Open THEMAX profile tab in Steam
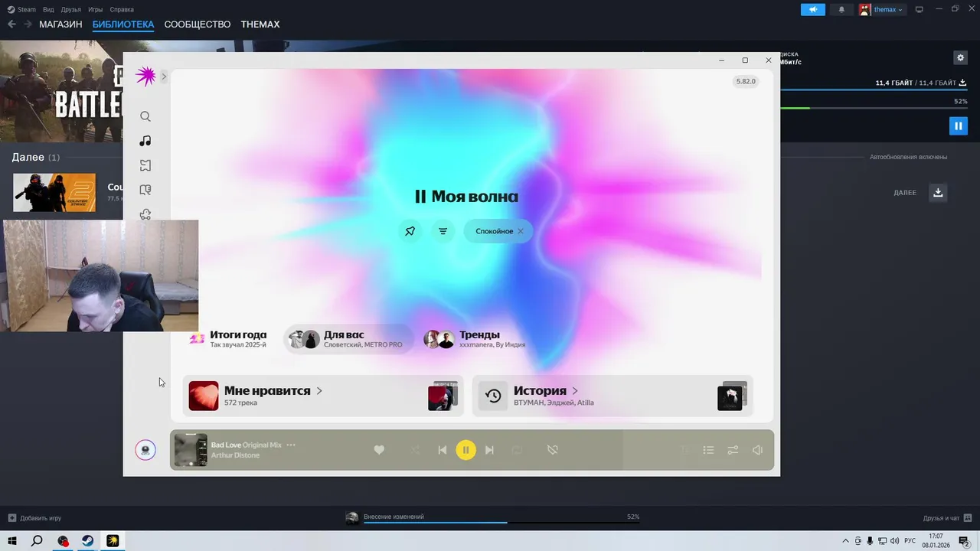This screenshot has height=551, width=980. click(260, 24)
